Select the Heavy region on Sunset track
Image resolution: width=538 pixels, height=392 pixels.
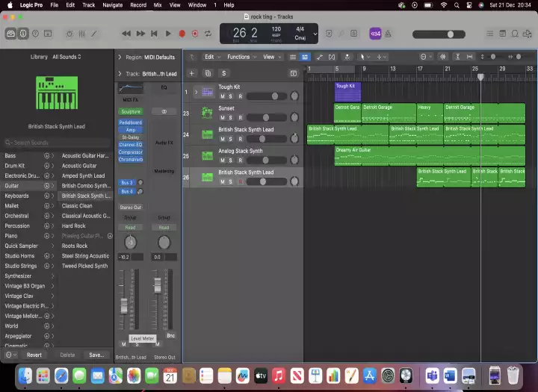tap(430, 113)
